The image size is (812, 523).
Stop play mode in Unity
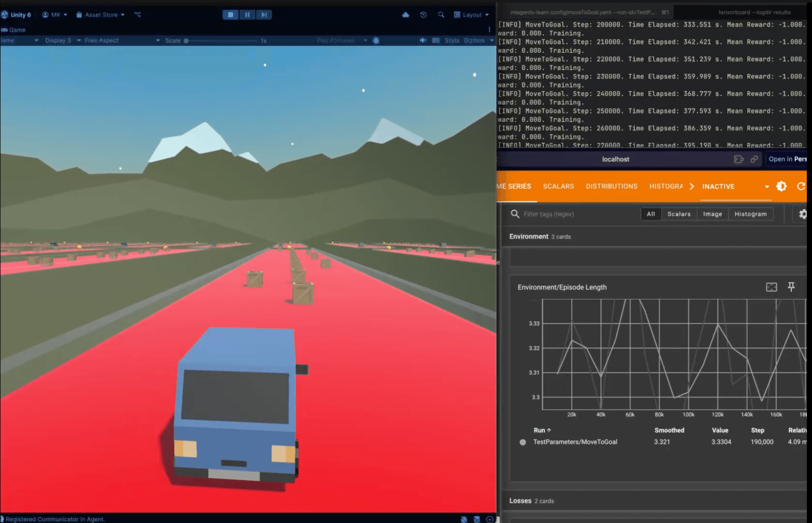[230, 15]
